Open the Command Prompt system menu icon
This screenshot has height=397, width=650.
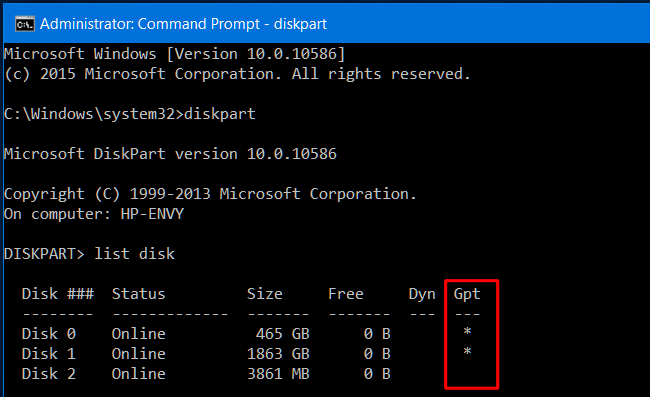tap(25, 24)
